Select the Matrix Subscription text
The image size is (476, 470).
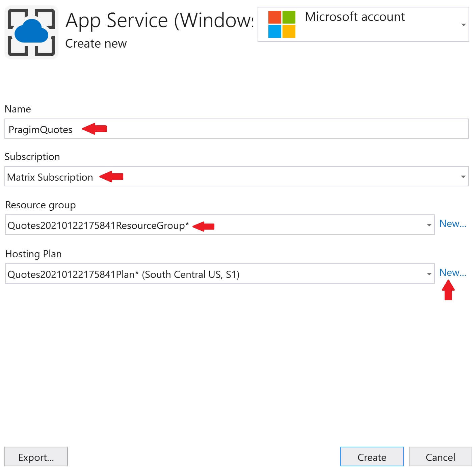point(50,177)
